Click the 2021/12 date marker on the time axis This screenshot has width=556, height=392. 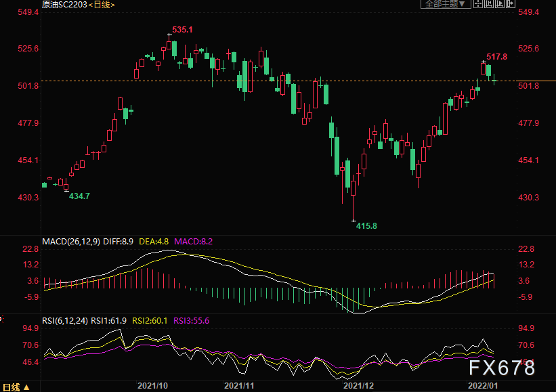point(358,386)
